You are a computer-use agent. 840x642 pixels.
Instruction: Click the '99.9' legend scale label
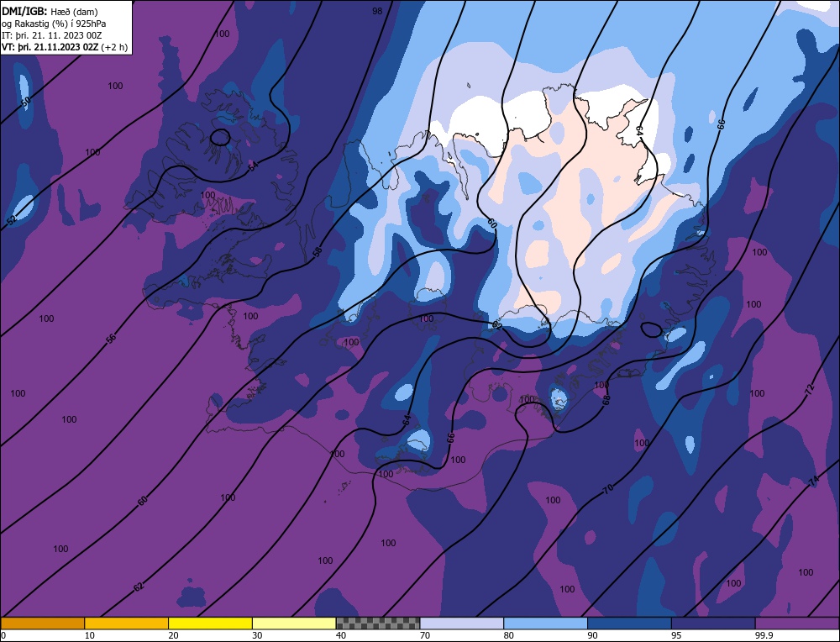pos(763,635)
